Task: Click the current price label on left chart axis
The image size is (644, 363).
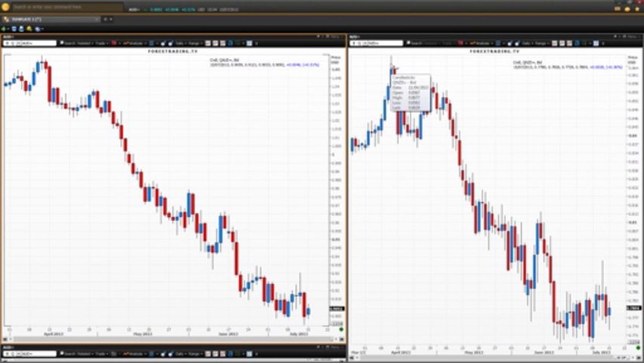Action: [x=336, y=309]
